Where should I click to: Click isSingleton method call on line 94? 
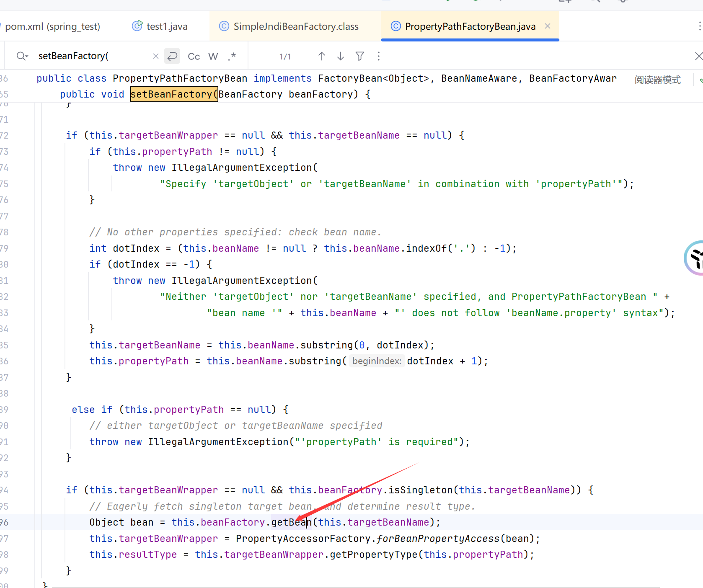(x=421, y=490)
